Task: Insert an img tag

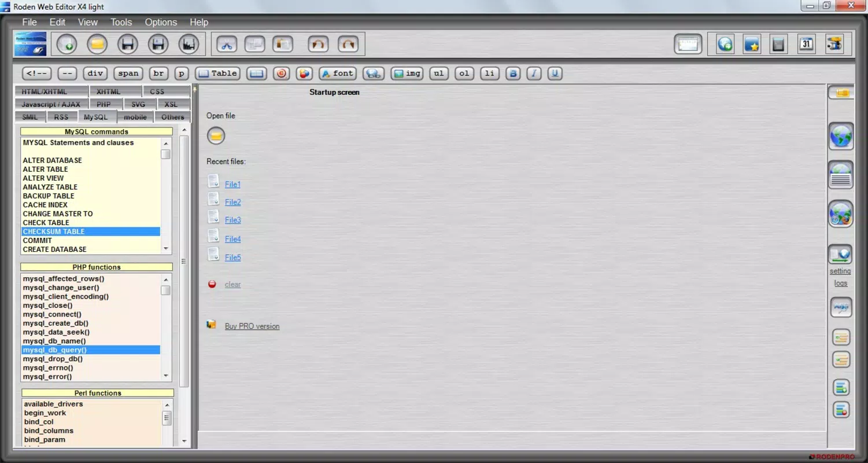Action: pos(407,74)
